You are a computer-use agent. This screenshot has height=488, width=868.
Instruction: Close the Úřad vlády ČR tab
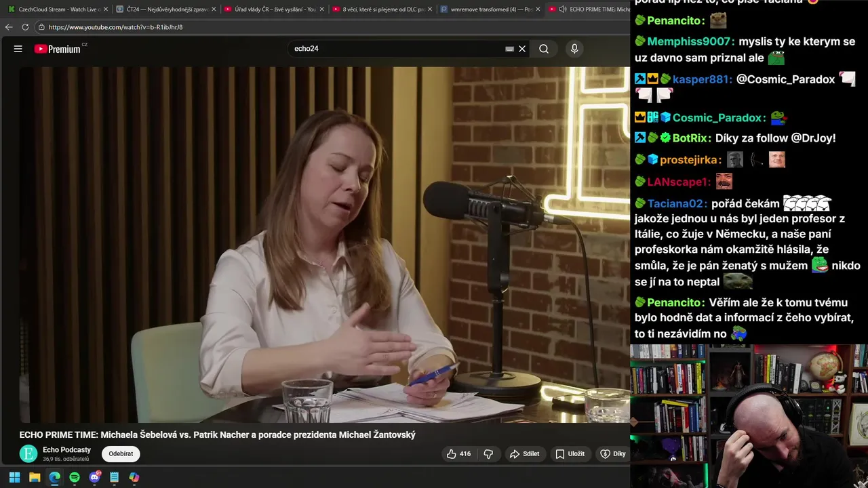tap(321, 9)
